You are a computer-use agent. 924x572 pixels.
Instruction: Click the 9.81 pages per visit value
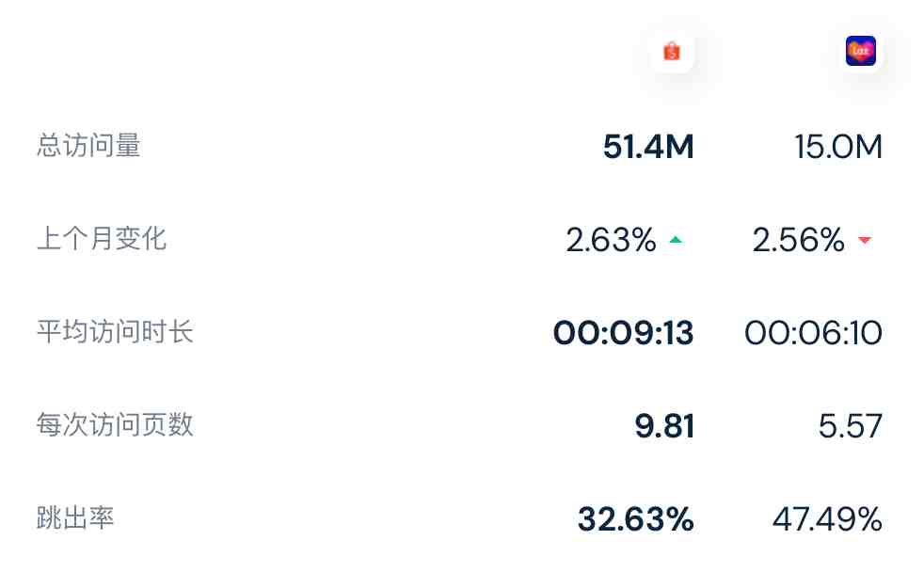coord(664,426)
